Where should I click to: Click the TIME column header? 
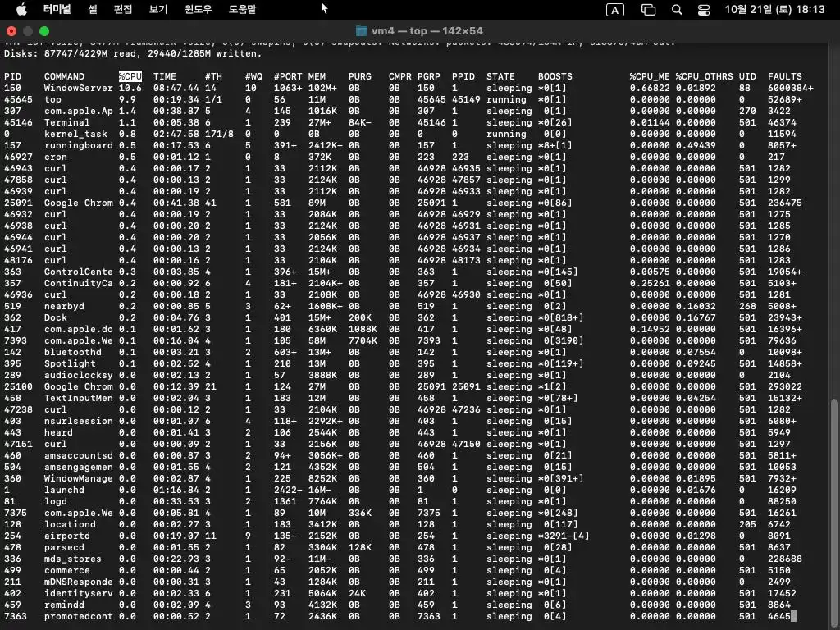coord(164,76)
